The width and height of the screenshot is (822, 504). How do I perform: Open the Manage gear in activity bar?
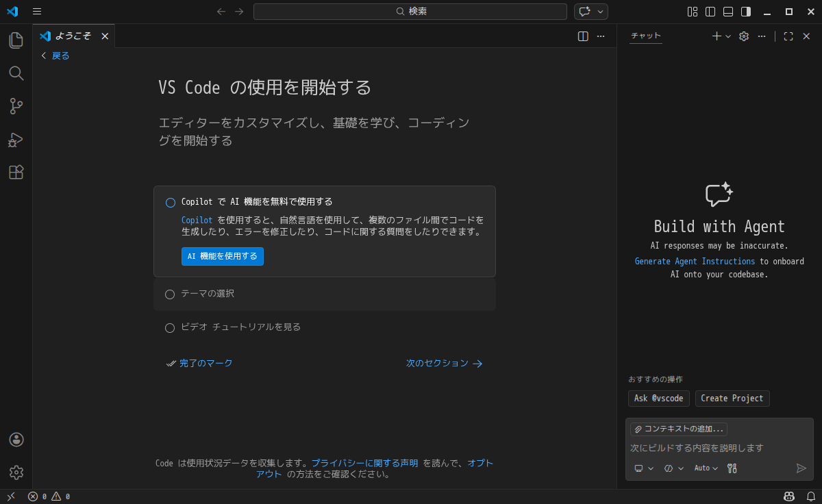[x=16, y=473]
